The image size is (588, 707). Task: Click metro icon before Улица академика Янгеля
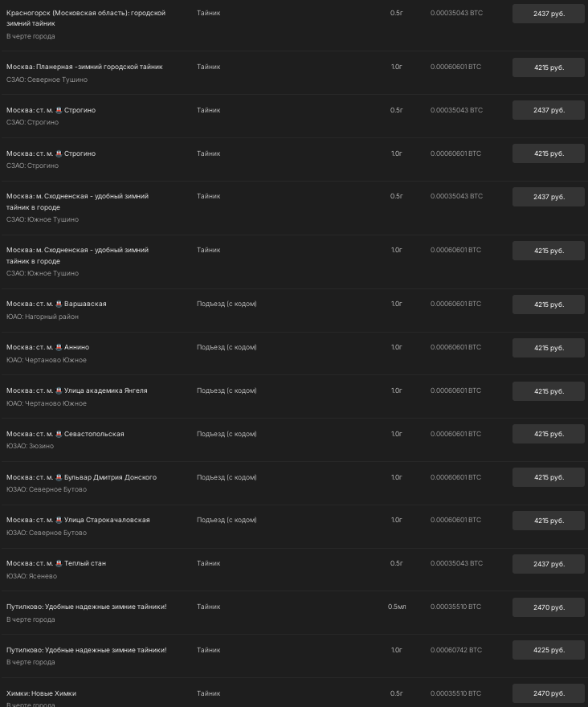[x=59, y=390]
